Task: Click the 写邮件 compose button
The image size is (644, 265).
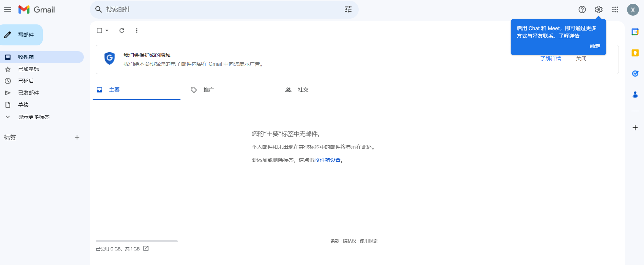Action: [21, 35]
